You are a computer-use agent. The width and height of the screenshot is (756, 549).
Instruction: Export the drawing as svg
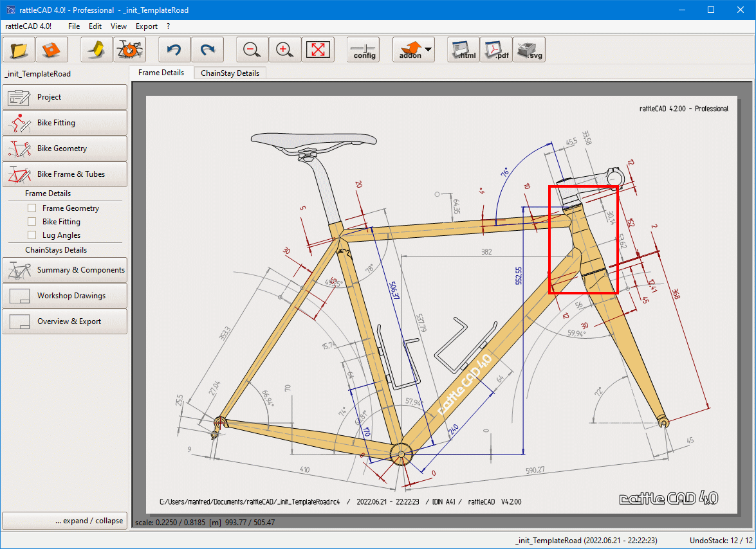click(x=529, y=50)
